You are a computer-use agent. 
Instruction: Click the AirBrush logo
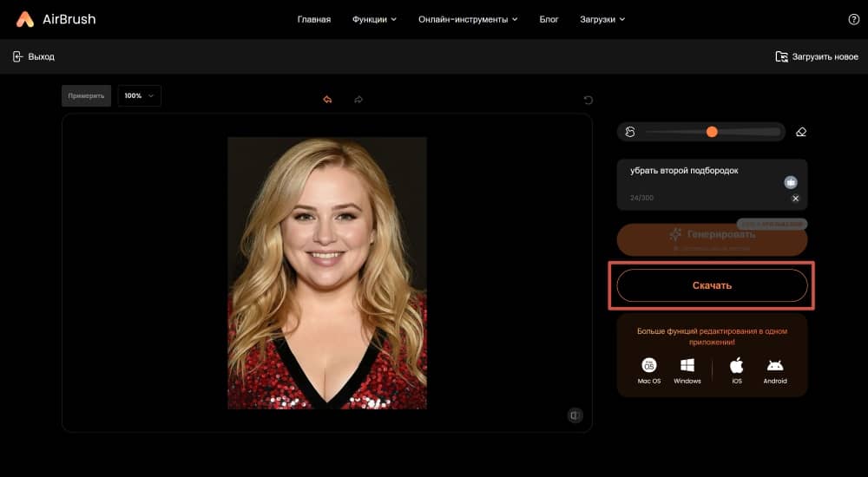click(25, 19)
